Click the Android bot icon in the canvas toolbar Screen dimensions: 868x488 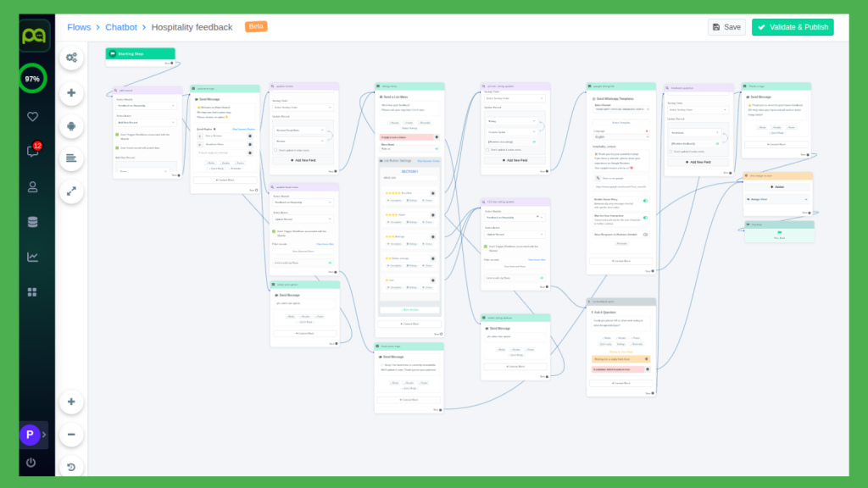coord(71,125)
